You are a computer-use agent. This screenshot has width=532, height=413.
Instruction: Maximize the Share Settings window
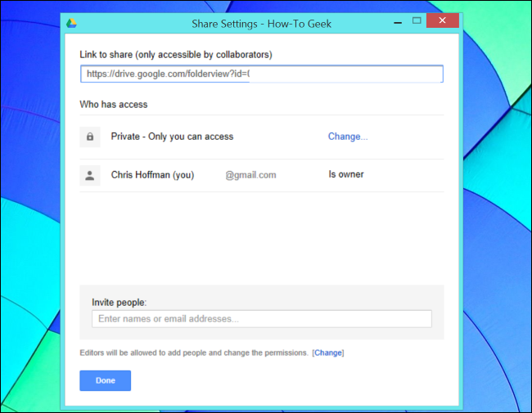[x=417, y=20]
